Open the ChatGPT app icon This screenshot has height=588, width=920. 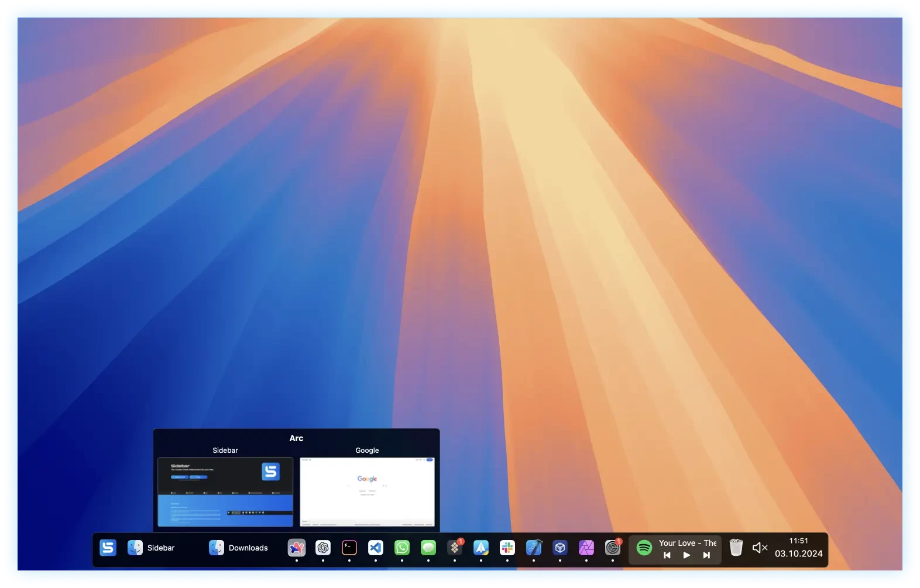coord(323,548)
